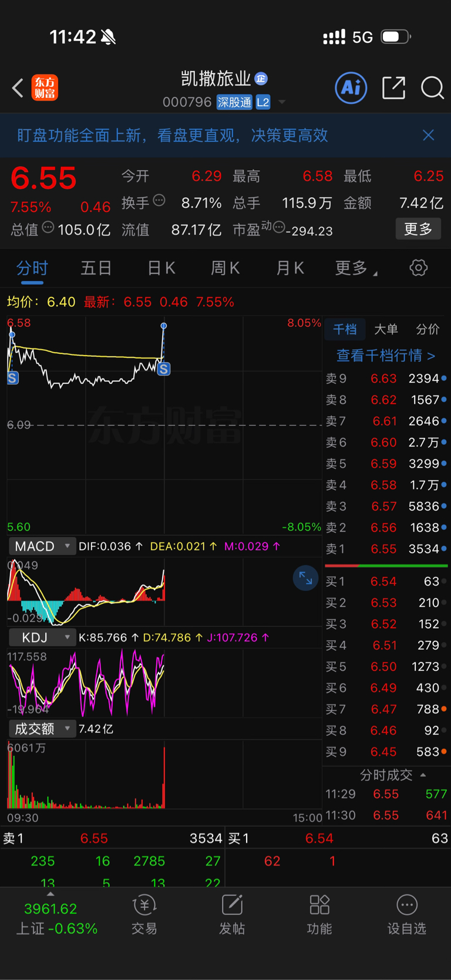Switch to the 月K tab
The height and width of the screenshot is (980, 451).
click(x=290, y=268)
